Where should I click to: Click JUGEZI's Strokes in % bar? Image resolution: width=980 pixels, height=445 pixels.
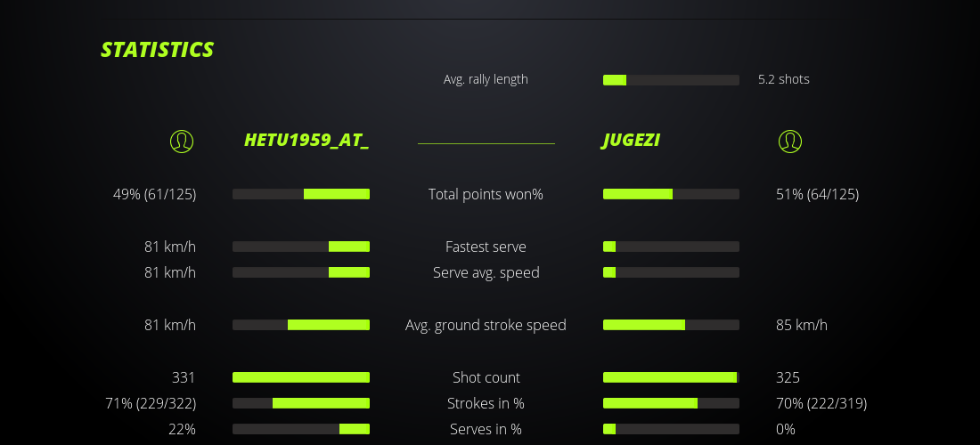pos(671,403)
